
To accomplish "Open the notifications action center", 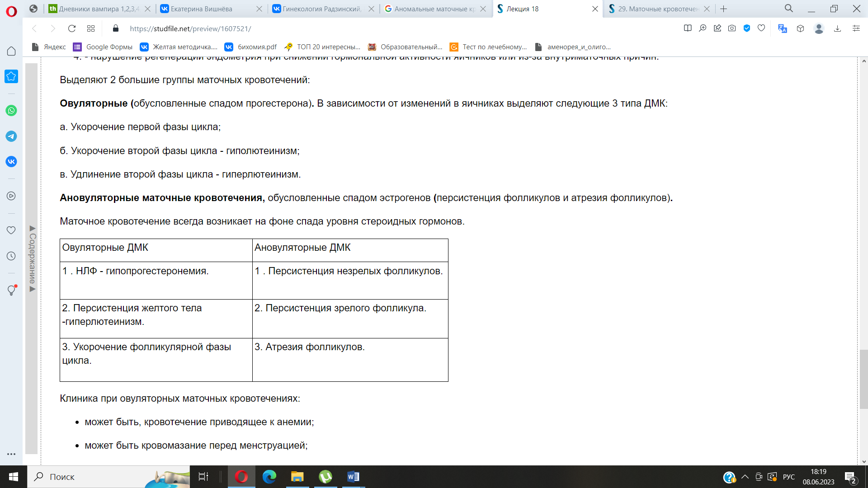I will [x=850, y=477].
